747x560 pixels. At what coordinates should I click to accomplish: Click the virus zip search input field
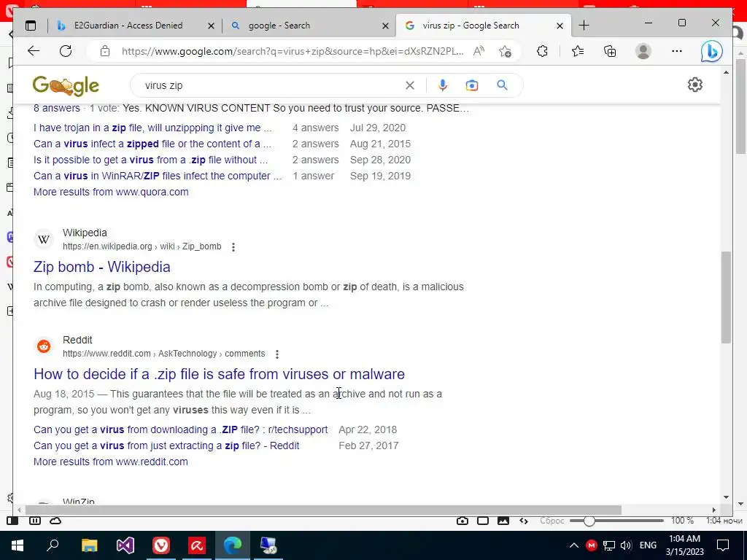pos(271,85)
